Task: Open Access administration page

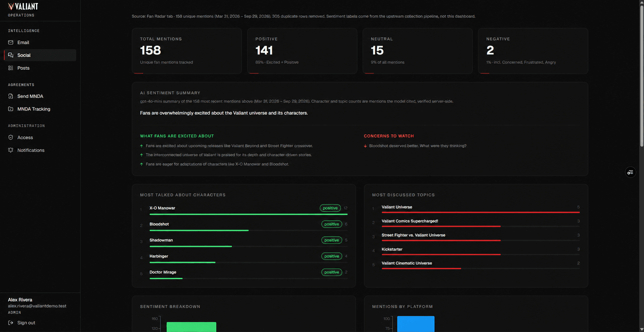Action: point(40,137)
